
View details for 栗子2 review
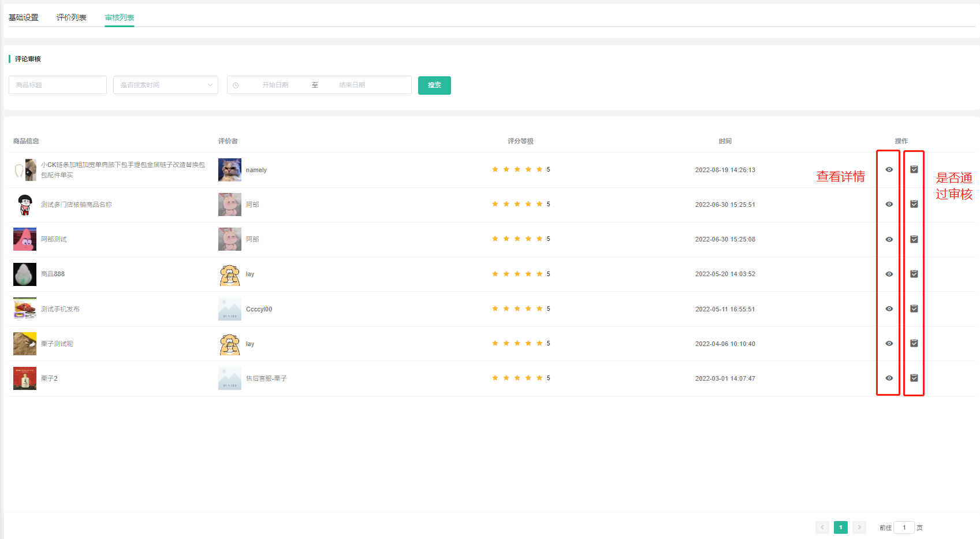click(x=889, y=378)
